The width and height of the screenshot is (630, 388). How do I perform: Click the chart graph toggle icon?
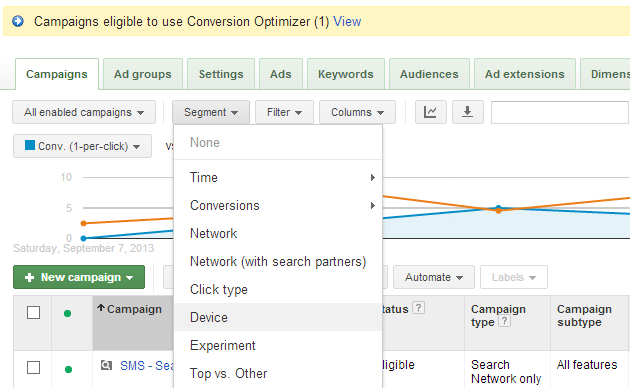430,112
